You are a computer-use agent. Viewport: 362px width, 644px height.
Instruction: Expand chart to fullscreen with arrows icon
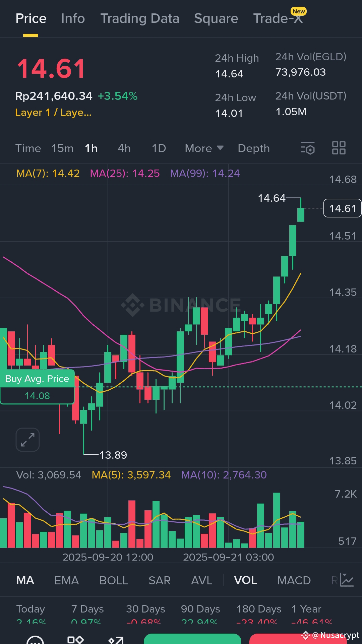(x=27, y=440)
